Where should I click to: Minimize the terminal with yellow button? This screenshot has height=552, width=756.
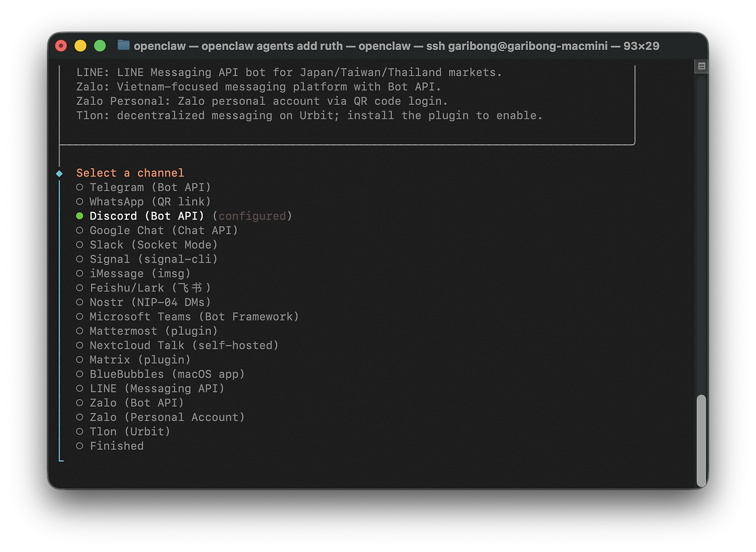[80, 45]
